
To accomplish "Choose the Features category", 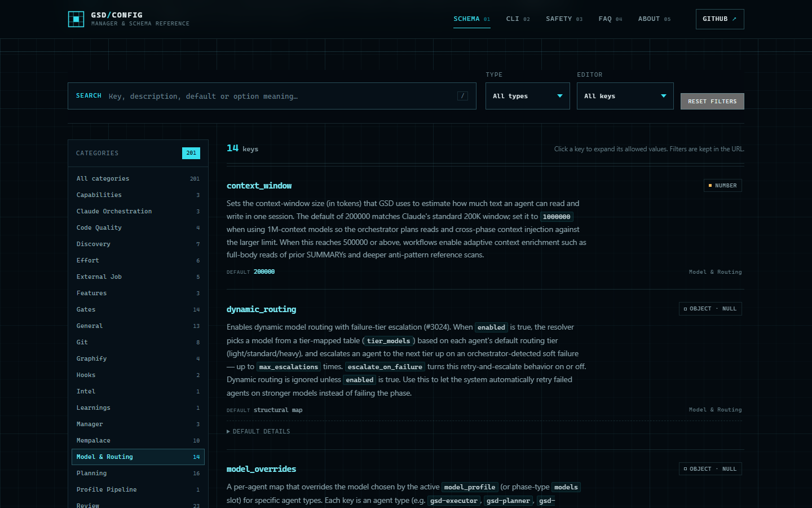I will click(138, 293).
